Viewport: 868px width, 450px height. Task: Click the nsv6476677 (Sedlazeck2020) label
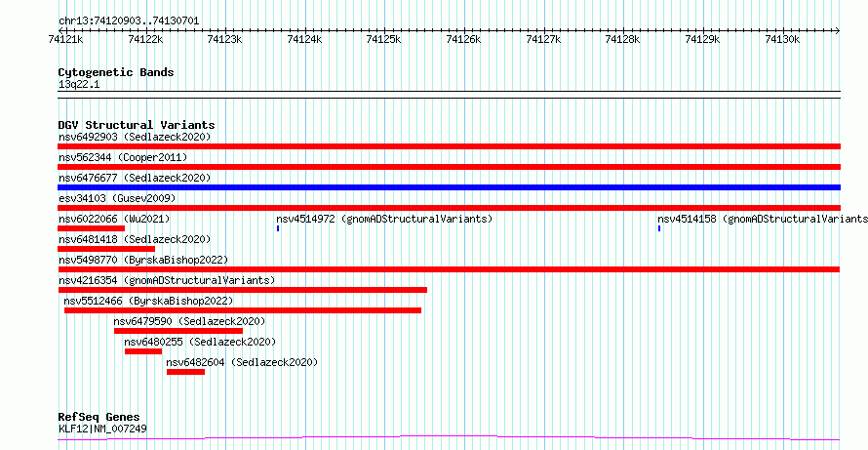click(x=135, y=178)
